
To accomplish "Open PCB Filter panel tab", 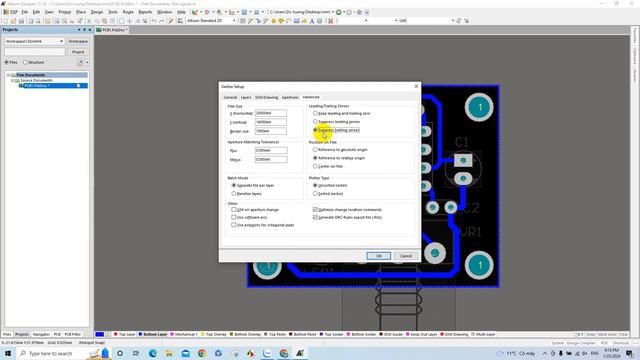I will tap(73, 334).
